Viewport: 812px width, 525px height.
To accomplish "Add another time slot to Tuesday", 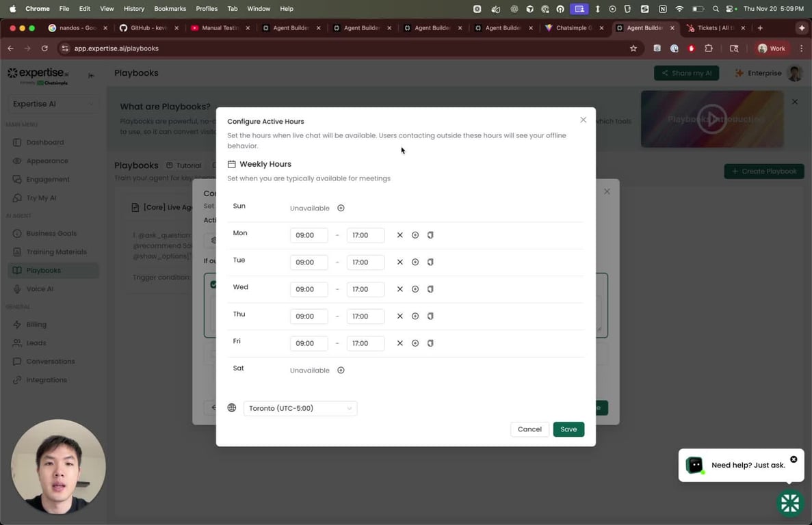I will click(x=415, y=262).
